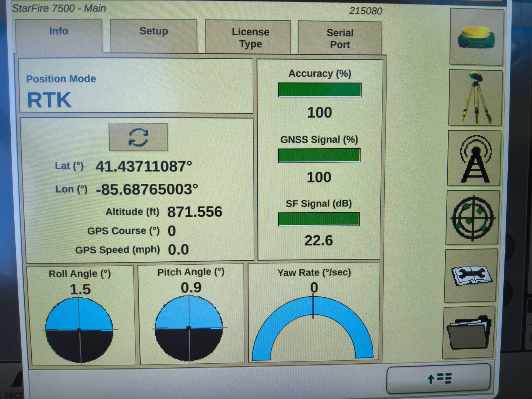Select Pitch Angle value 0.9
Screen dimensions: 532x399
coord(191,287)
